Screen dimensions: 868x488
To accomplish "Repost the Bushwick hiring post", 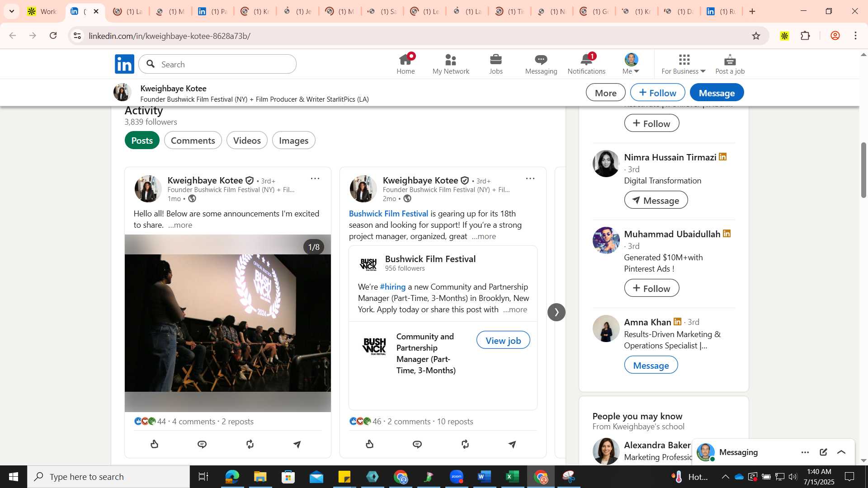I will coord(465,444).
